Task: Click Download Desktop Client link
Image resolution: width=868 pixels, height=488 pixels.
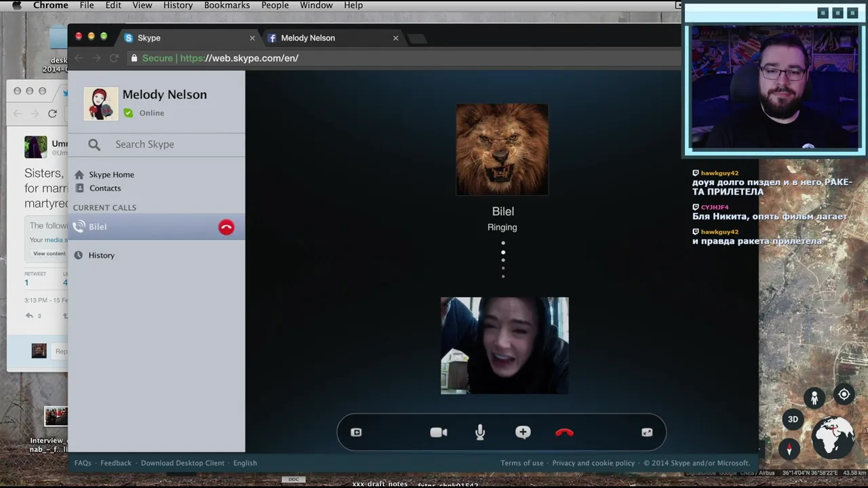Action: 182,463
